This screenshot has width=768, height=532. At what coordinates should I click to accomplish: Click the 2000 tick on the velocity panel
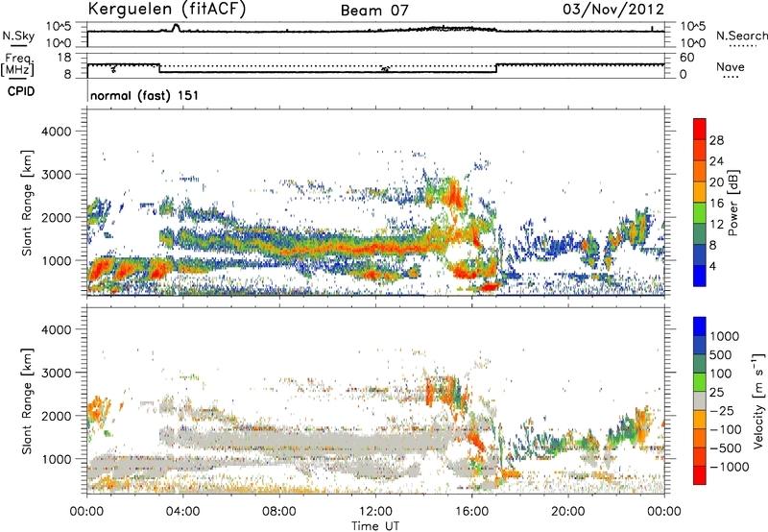pos(56,416)
